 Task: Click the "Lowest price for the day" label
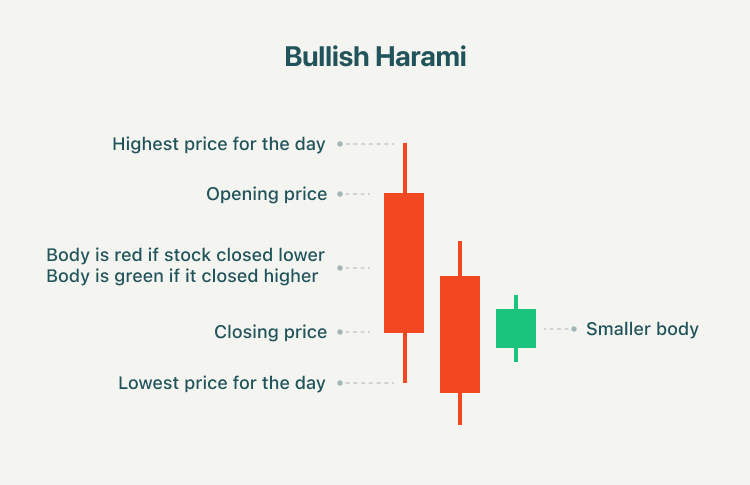222,383
